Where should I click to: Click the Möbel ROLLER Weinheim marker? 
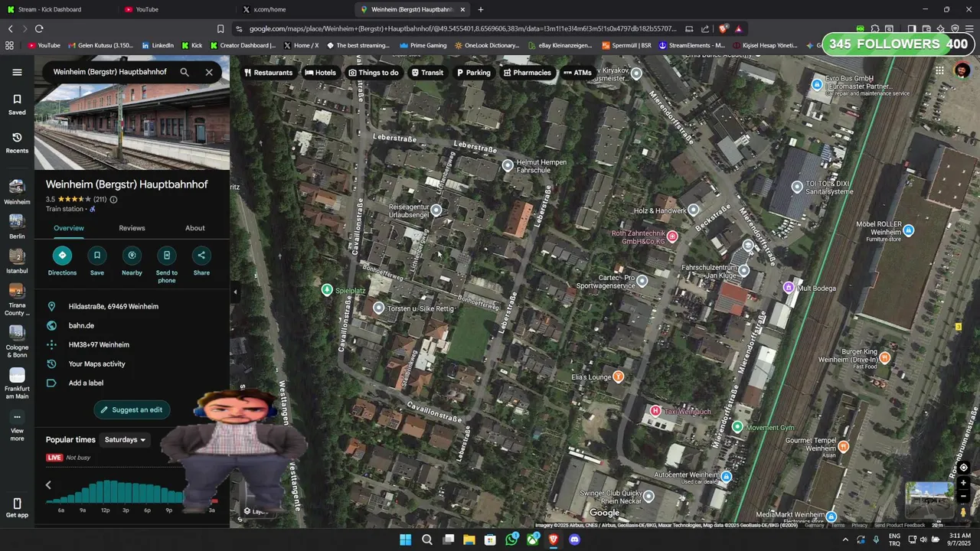point(909,230)
